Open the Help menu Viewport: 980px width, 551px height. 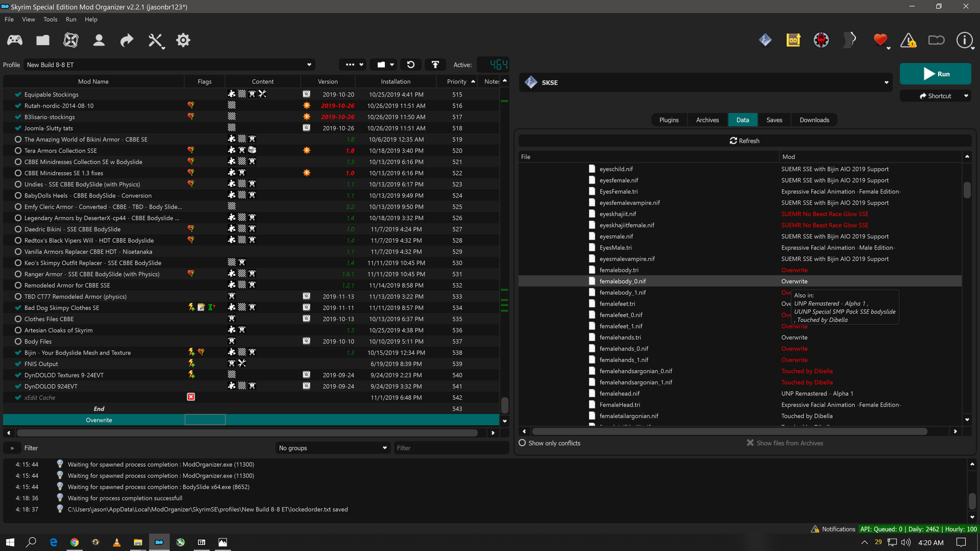pos(91,19)
